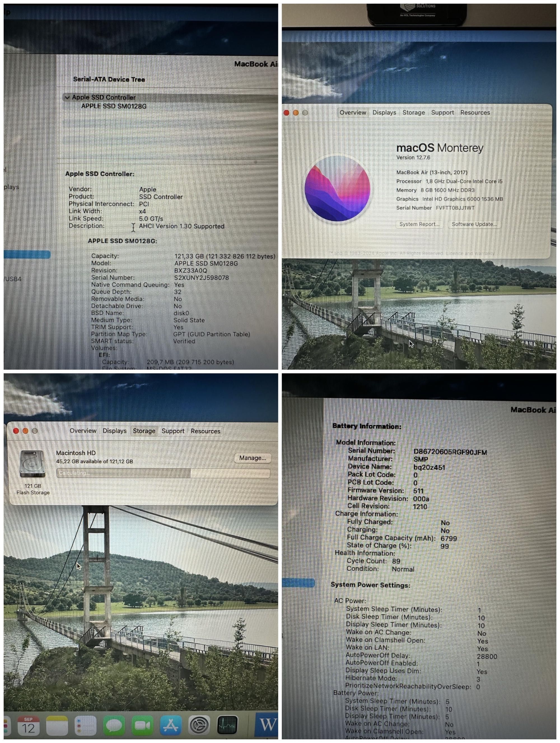Open Messages in the Dock
560x743 pixels.
click(114, 726)
